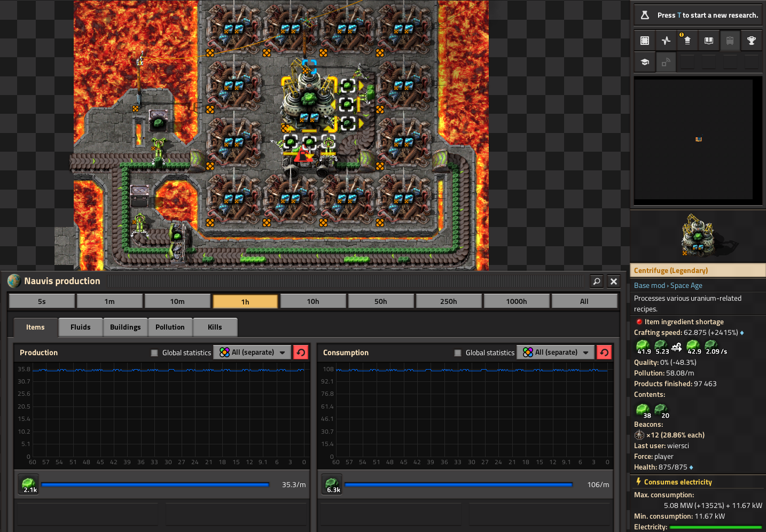766x532 pixels.
Task: Reset the Production graph with red arrow button
Action: coord(300,351)
